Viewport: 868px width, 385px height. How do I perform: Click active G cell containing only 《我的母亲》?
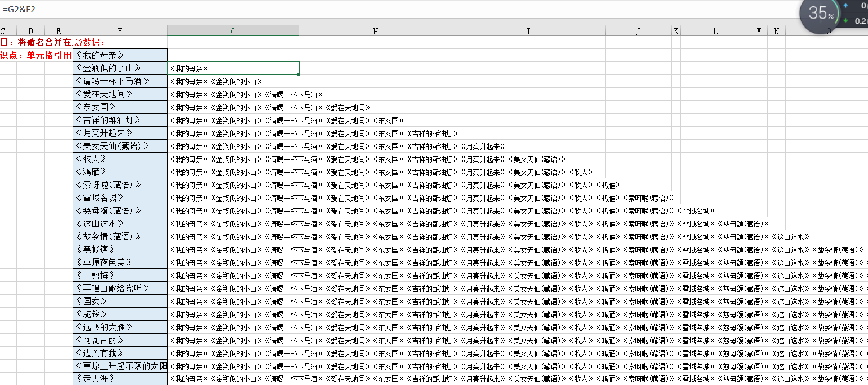(x=233, y=68)
